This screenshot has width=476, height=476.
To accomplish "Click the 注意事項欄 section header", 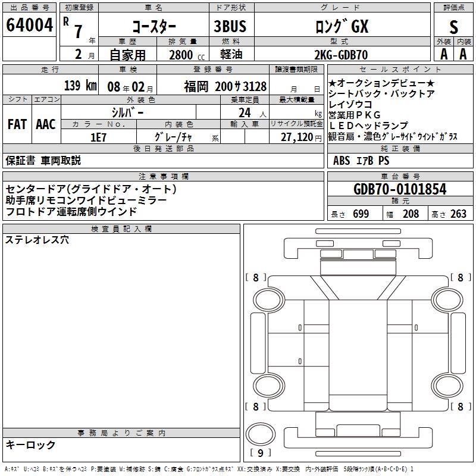I will click(164, 176).
